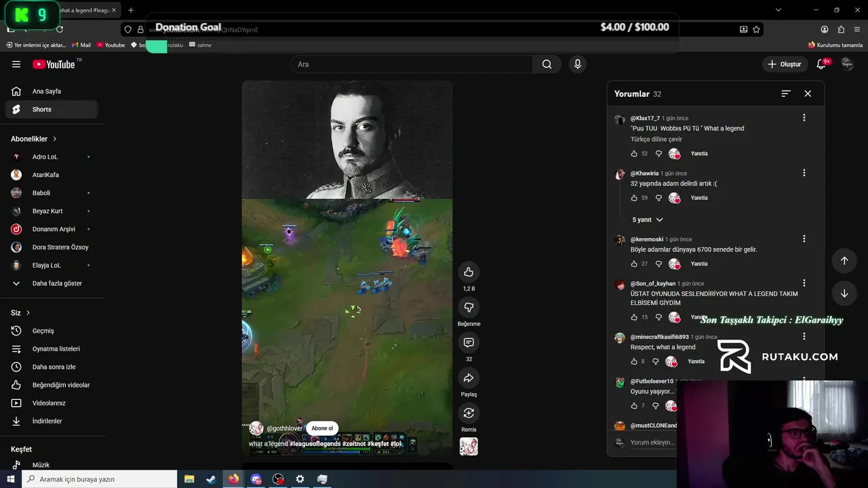This screenshot has height=488, width=868.
Task: Open Beğendiğim videolar
Action: coord(52,385)
